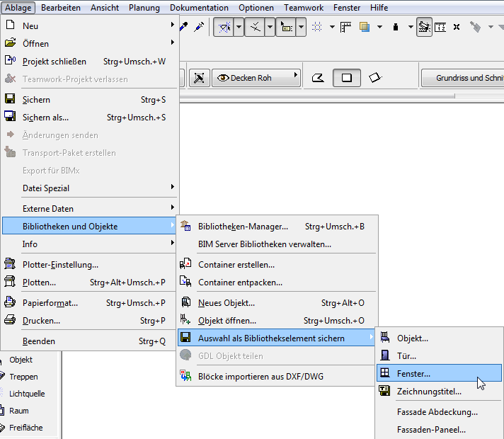Image resolution: width=504 pixels, height=439 pixels.
Task: Choose Container entpacken...
Action: [x=277, y=283]
